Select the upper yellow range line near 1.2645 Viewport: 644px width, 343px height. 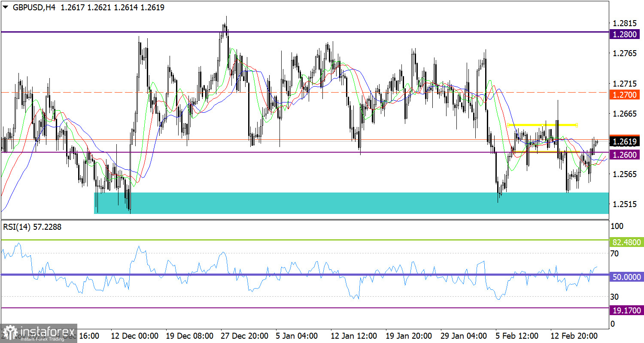point(542,125)
